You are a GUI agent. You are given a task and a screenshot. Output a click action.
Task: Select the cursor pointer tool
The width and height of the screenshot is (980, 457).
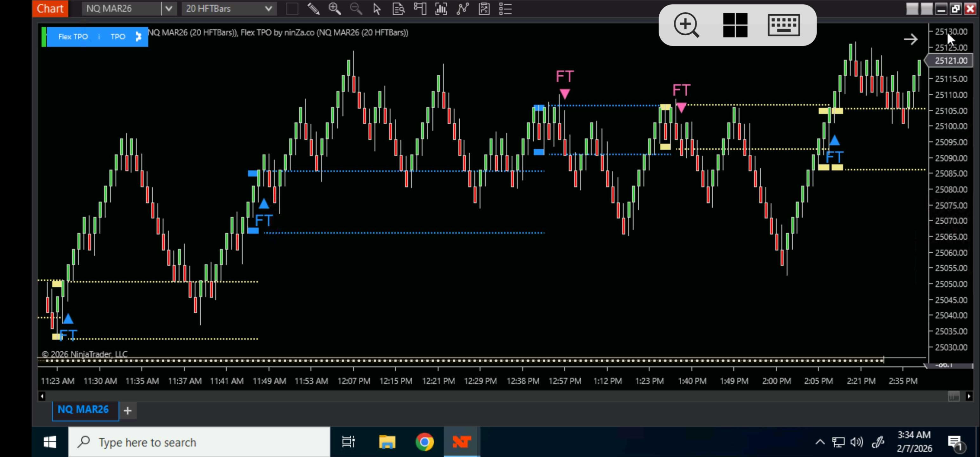(377, 9)
